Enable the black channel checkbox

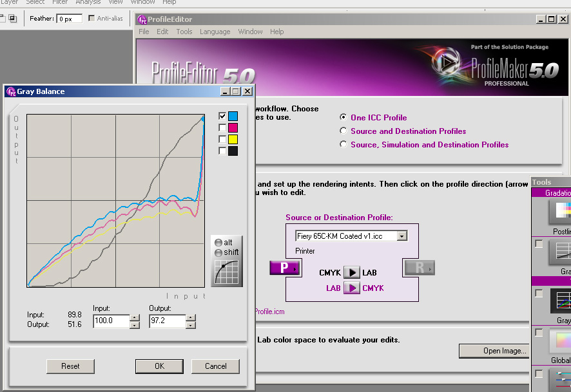[x=222, y=151]
